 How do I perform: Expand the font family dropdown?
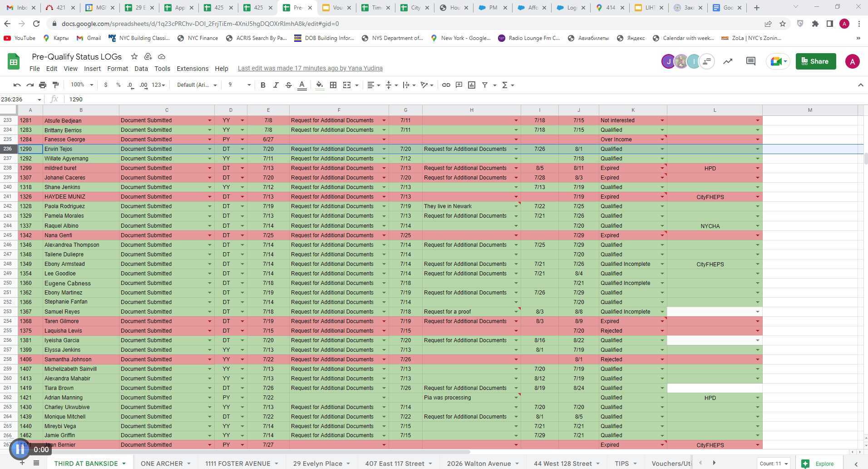tap(197, 85)
